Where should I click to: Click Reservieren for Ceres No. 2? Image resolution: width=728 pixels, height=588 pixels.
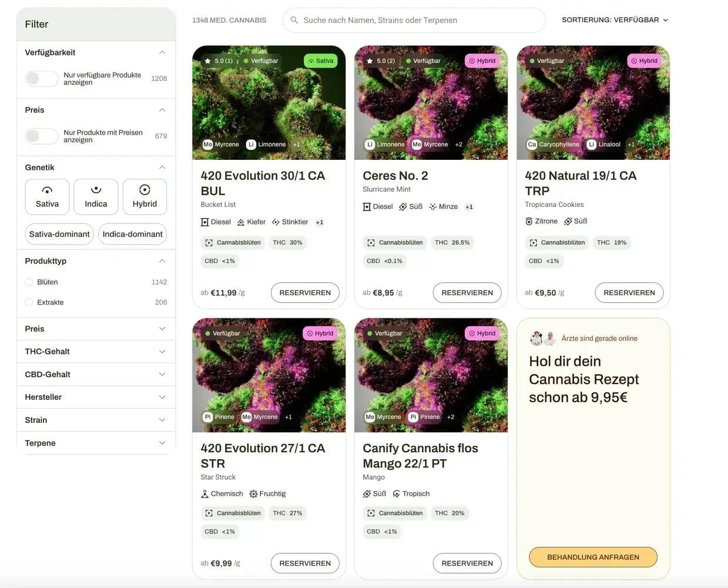coord(467,293)
